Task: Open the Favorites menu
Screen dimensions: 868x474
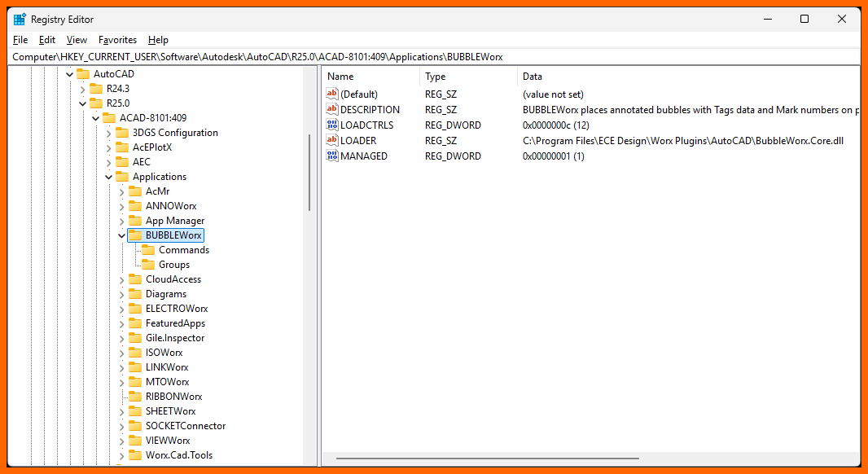Action: (117, 40)
